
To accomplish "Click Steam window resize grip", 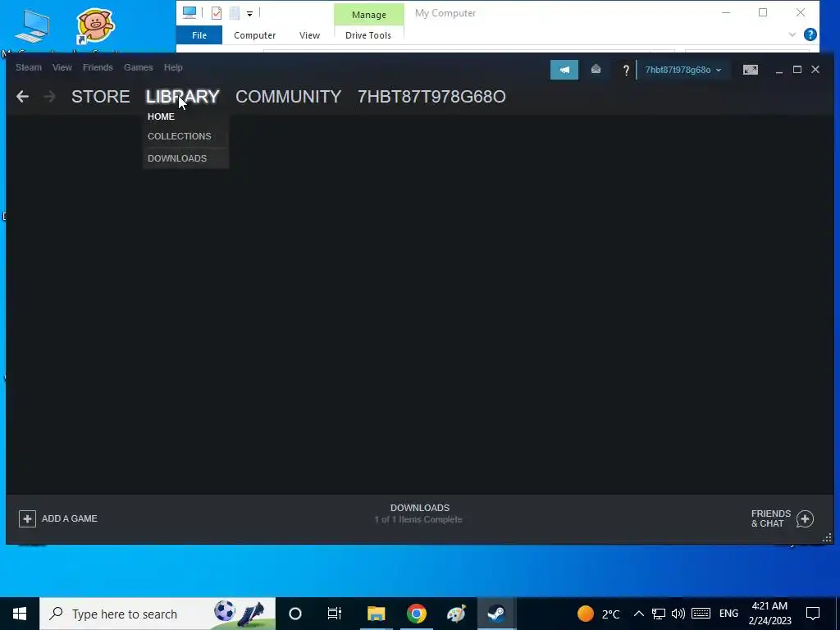I will tap(827, 537).
